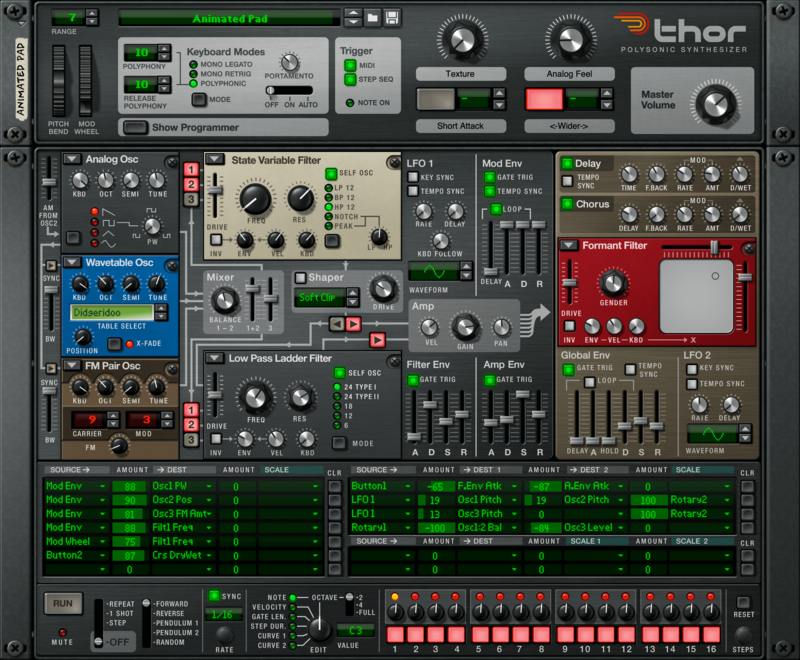
Task: Click the Save Patch floppy disk icon
Action: point(392,17)
